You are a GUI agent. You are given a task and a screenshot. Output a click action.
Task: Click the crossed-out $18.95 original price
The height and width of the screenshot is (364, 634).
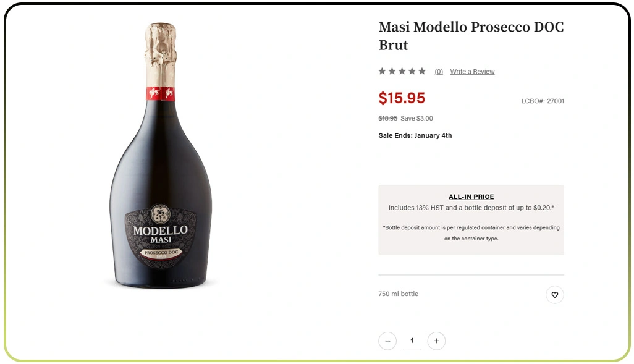point(389,118)
